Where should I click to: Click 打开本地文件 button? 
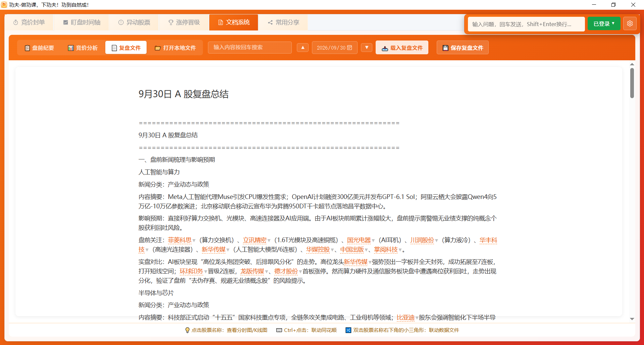tap(175, 48)
